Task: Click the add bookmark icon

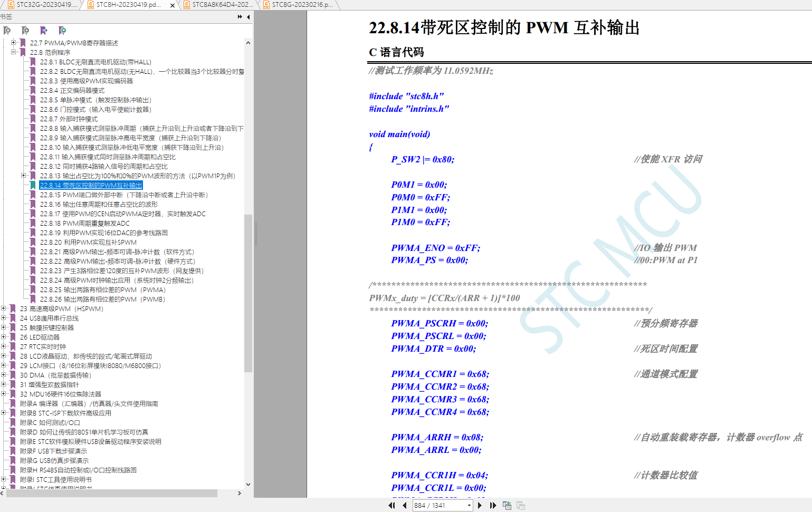Action: (25, 31)
